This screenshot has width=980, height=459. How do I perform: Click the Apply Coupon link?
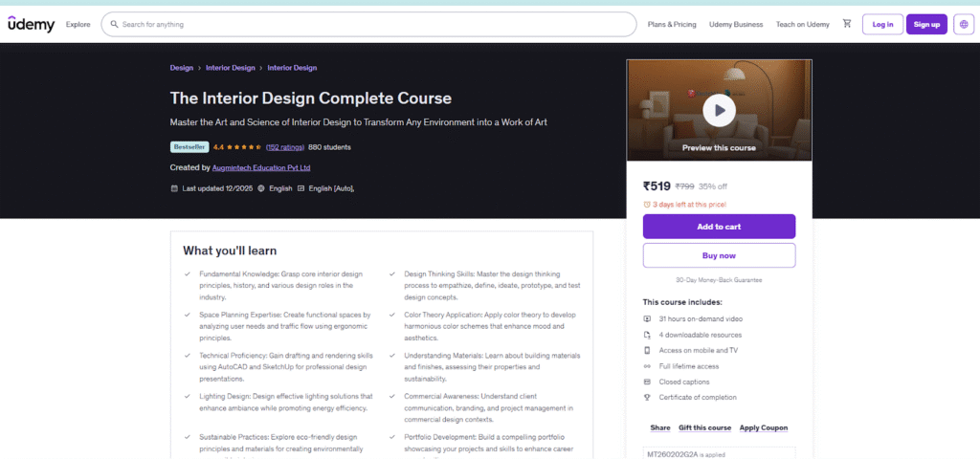763,427
